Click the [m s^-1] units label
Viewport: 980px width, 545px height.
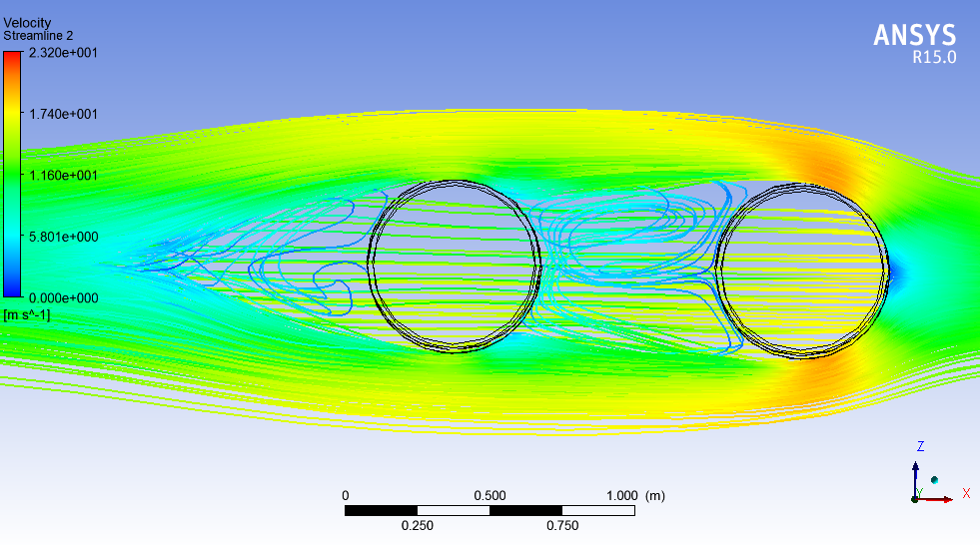(x=26, y=314)
